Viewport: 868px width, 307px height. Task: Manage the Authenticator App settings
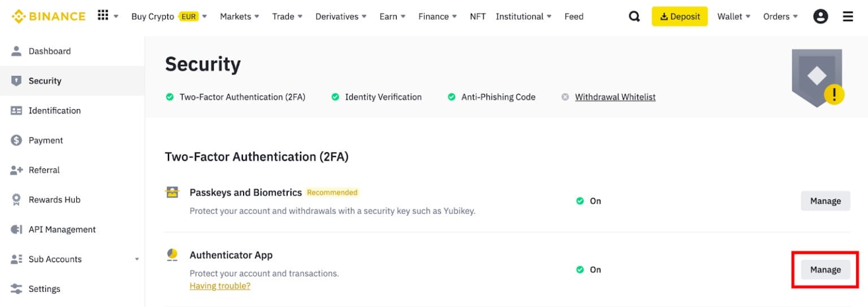[825, 270]
